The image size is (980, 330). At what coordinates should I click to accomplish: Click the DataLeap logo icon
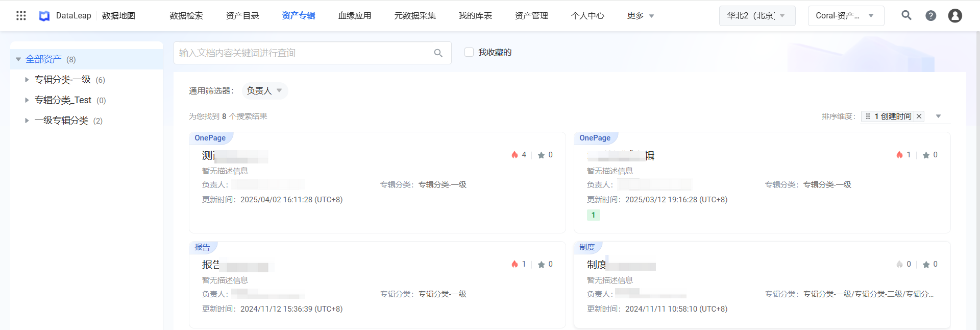tap(44, 16)
